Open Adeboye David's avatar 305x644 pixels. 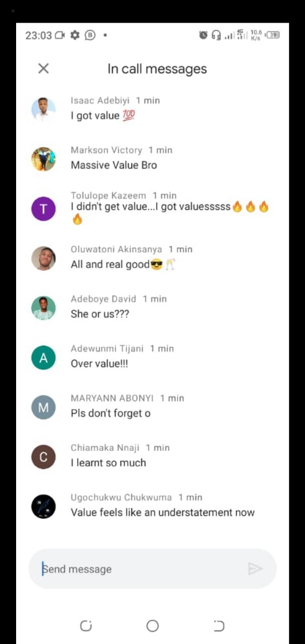point(43,308)
